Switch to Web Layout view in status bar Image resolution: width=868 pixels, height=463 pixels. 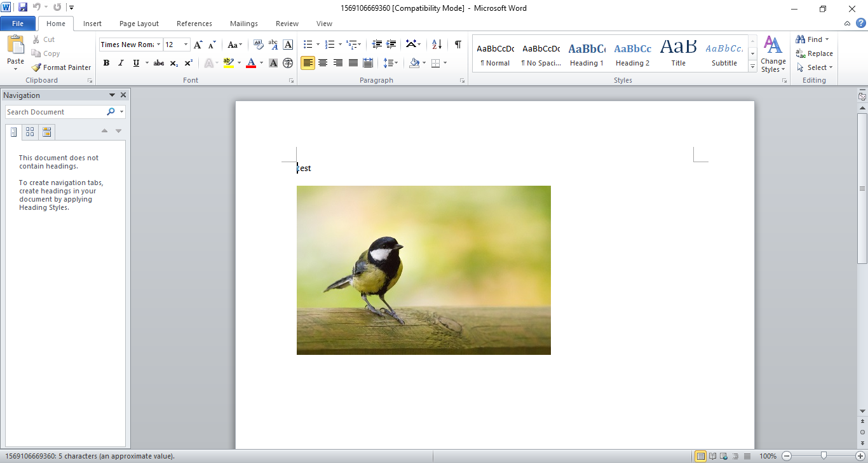[723, 456]
